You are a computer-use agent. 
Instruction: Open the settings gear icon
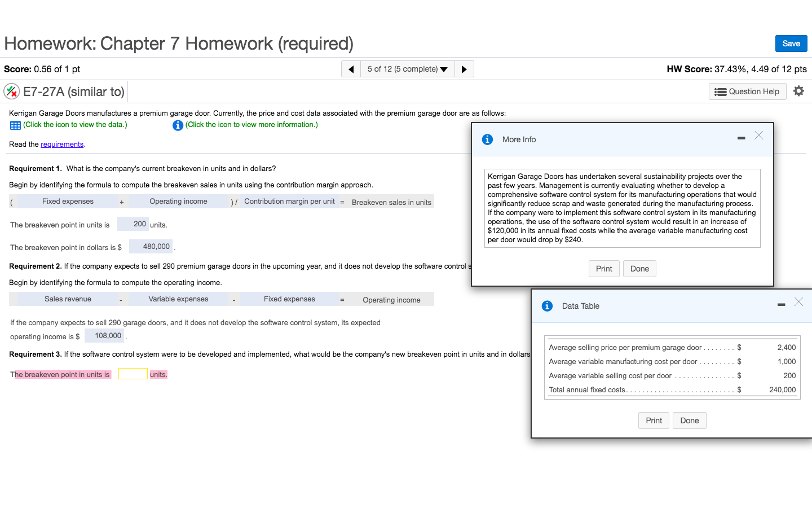798,91
